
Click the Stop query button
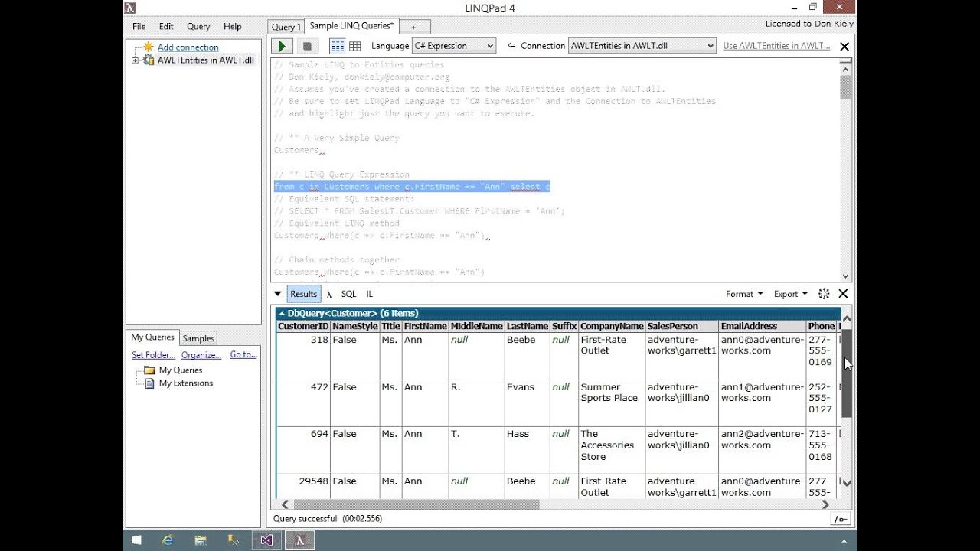[307, 46]
